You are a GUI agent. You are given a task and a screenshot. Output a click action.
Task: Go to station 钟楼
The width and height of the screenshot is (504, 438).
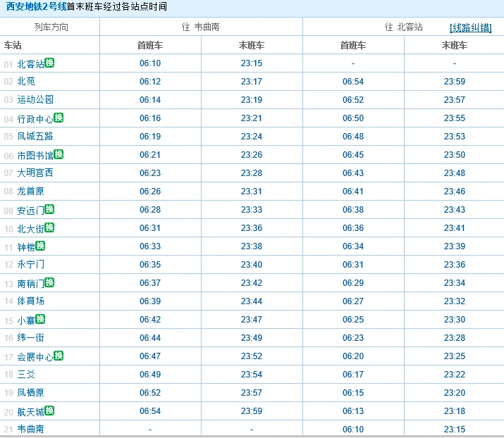26,247
